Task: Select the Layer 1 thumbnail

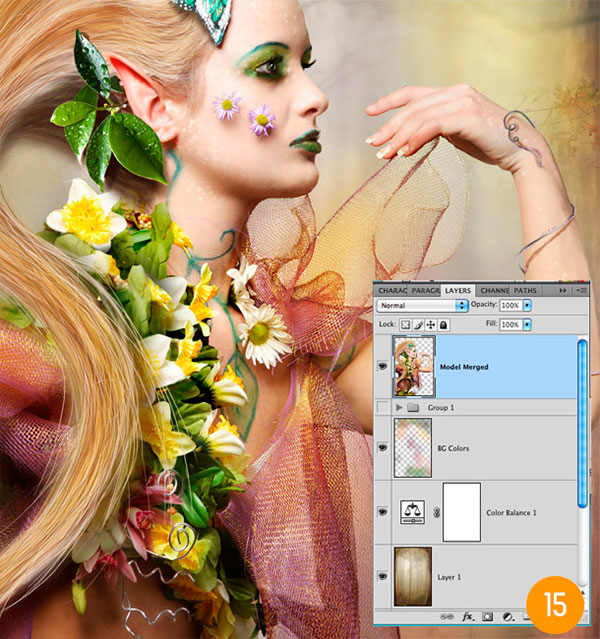Action: coord(412,576)
